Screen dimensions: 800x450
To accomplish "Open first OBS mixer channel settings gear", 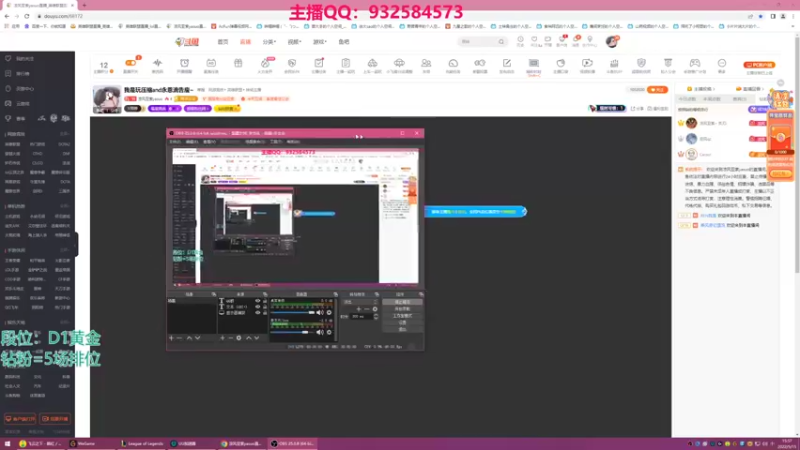I will pyautogui.click(x=330, y=313).
